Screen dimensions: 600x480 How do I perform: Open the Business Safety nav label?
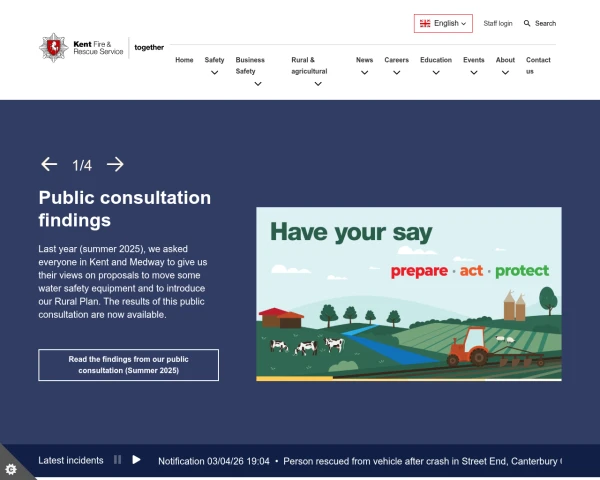pyautogui.click(x=250, y=65)
